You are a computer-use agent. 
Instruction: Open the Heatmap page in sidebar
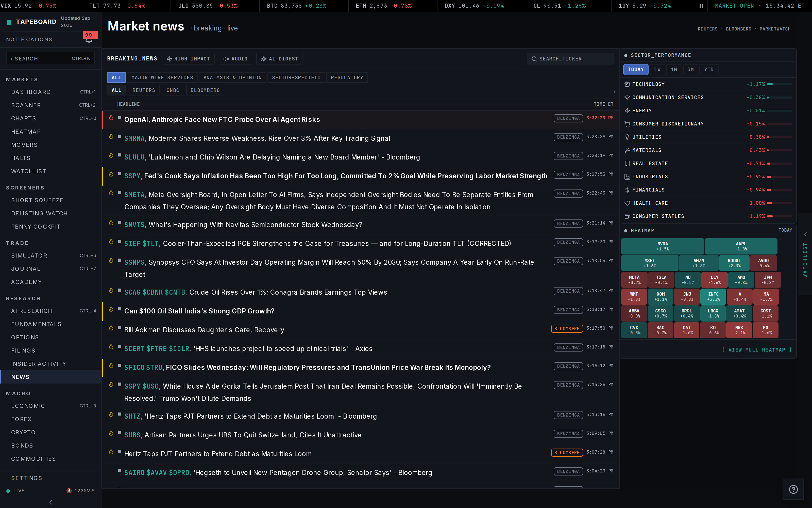(x=51, y=132)
